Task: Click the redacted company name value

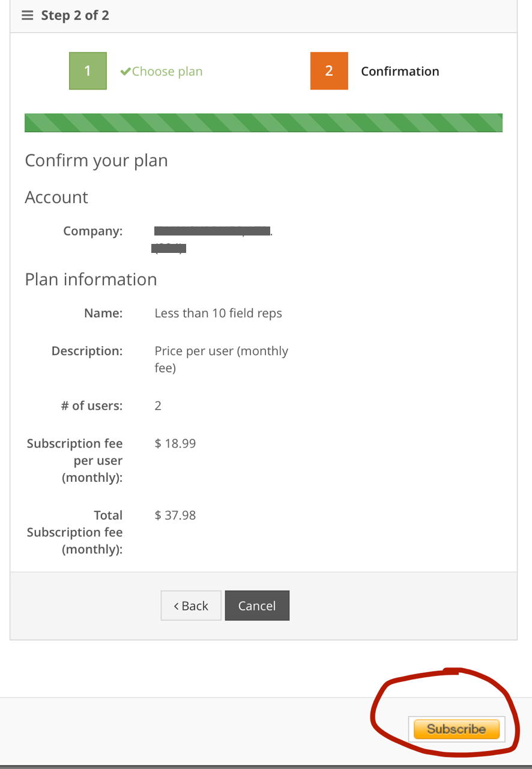Action: point(211,231)
